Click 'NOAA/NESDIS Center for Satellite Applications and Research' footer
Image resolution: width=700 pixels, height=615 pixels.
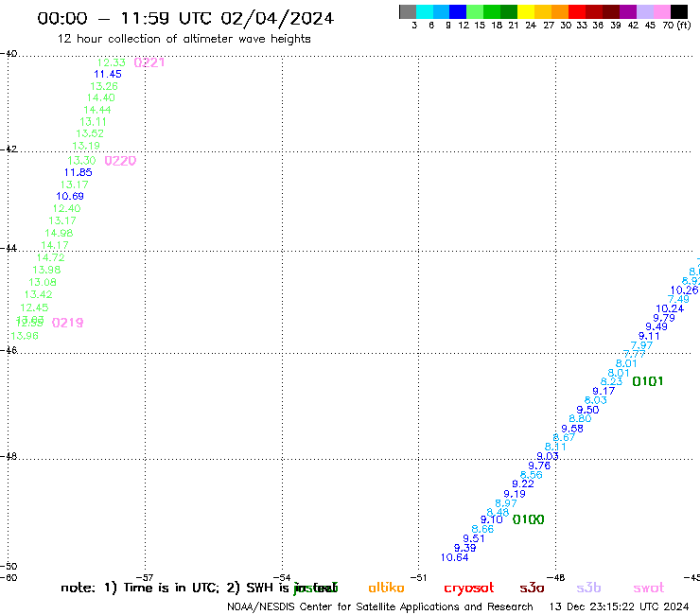380,606
